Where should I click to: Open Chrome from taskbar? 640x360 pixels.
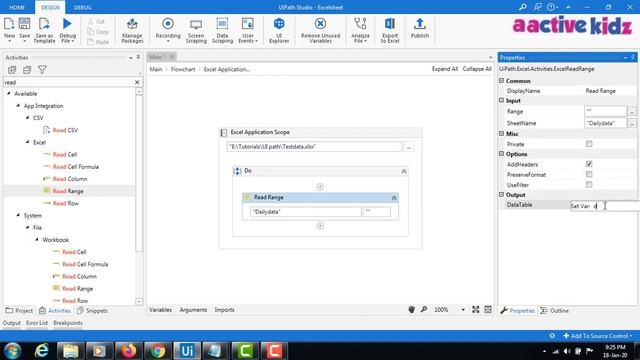point(158,351)
